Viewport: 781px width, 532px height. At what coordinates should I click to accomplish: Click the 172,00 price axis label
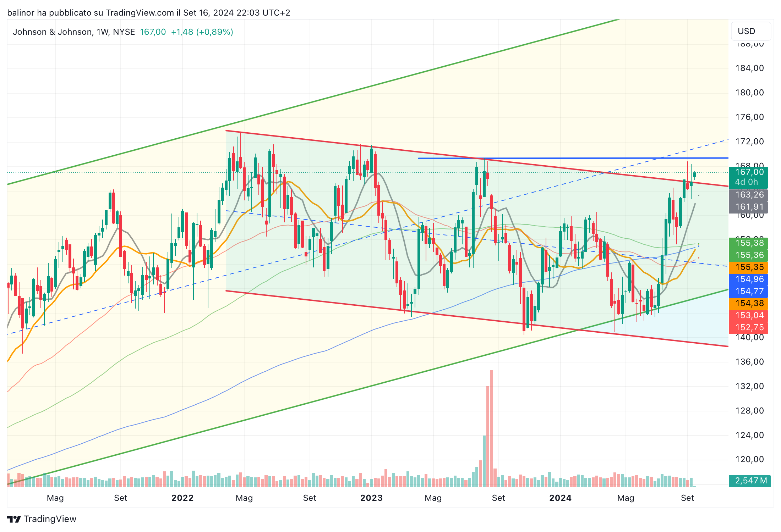[749, 142]
